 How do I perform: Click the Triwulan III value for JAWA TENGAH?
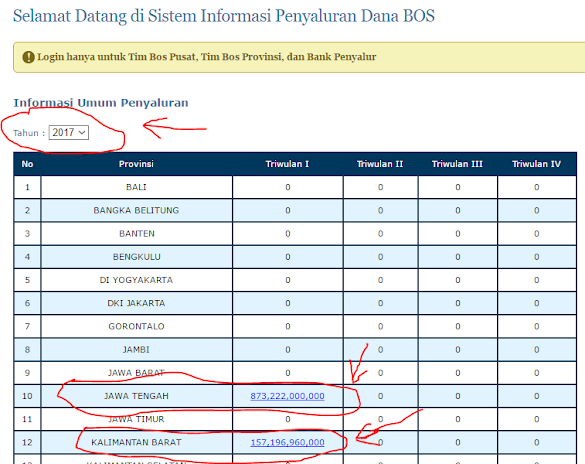coord(458,396)
